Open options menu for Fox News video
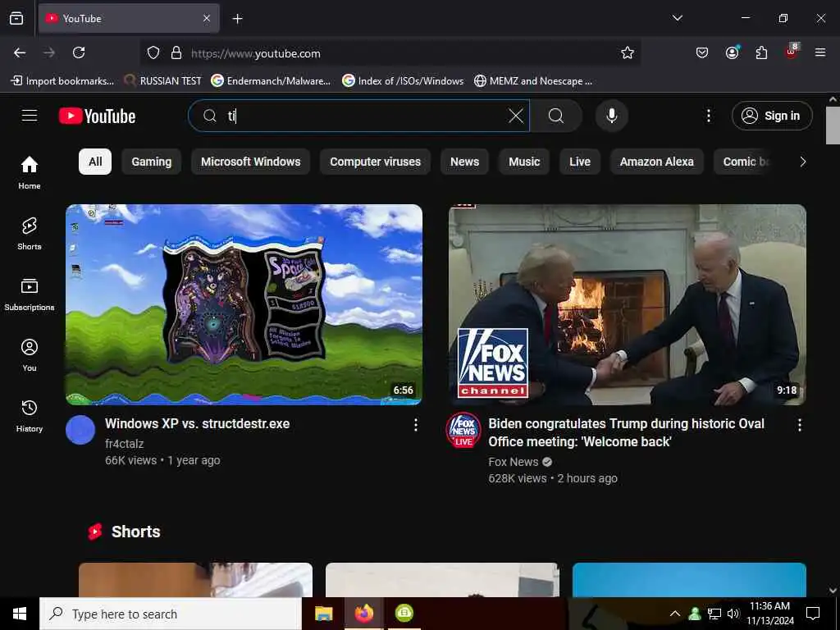This screenshot has height=630, width=840. click(x=799, y=426)
